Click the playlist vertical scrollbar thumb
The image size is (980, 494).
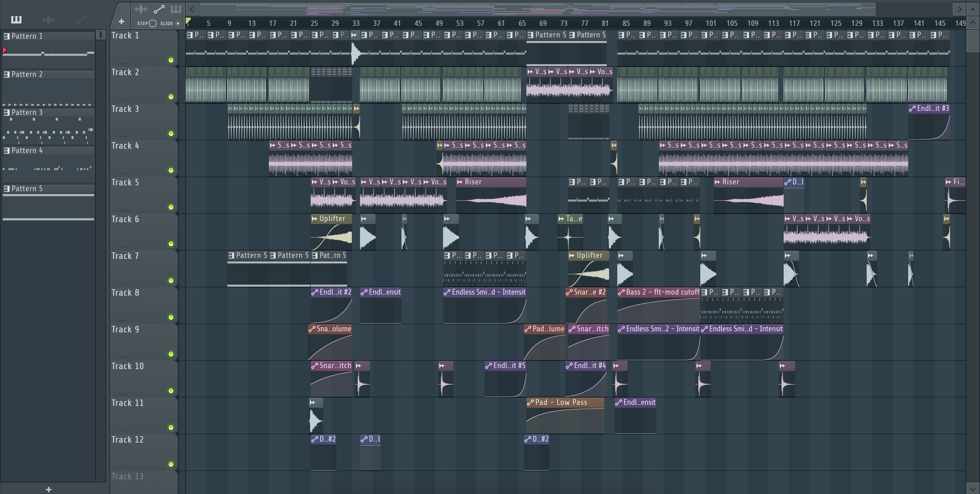point(973,41)
